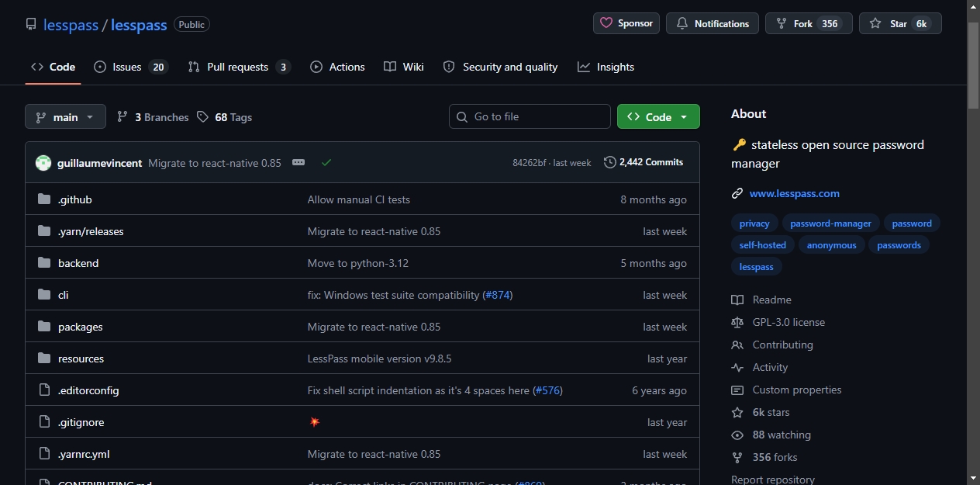Viewport: 980px width, 485px height.
Task: Select the lesspass topic tag
Action: [x=757, y=267]
